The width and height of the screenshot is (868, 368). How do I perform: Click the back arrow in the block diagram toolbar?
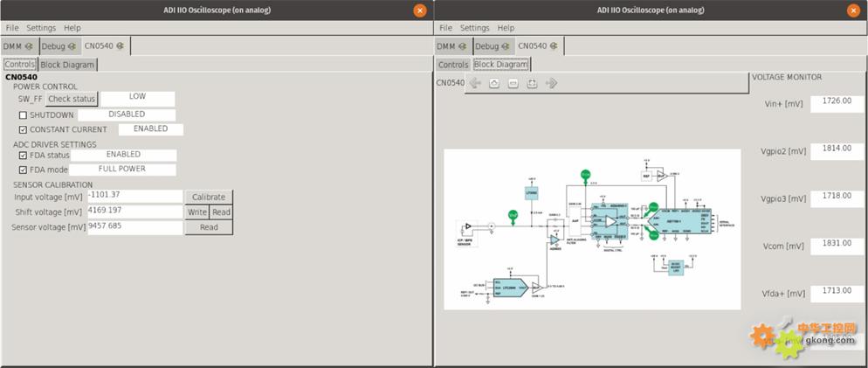pyautogui.click(x=475, y=83)
